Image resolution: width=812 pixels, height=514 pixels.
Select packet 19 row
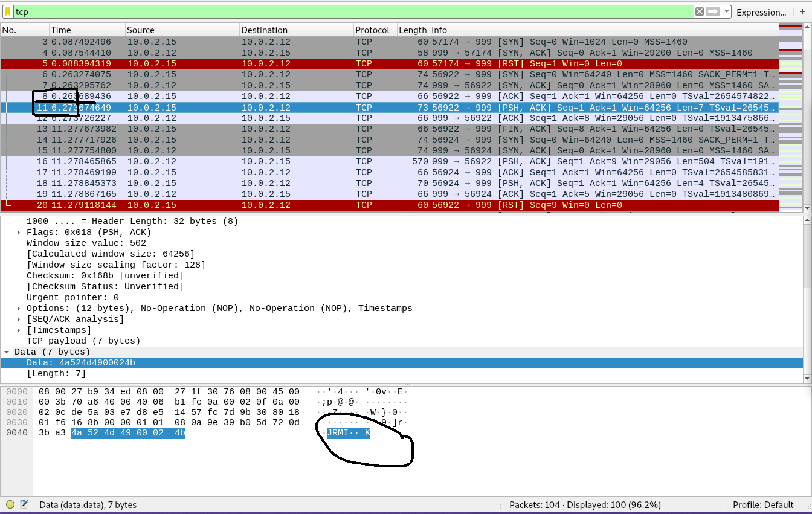pos(389,194)
